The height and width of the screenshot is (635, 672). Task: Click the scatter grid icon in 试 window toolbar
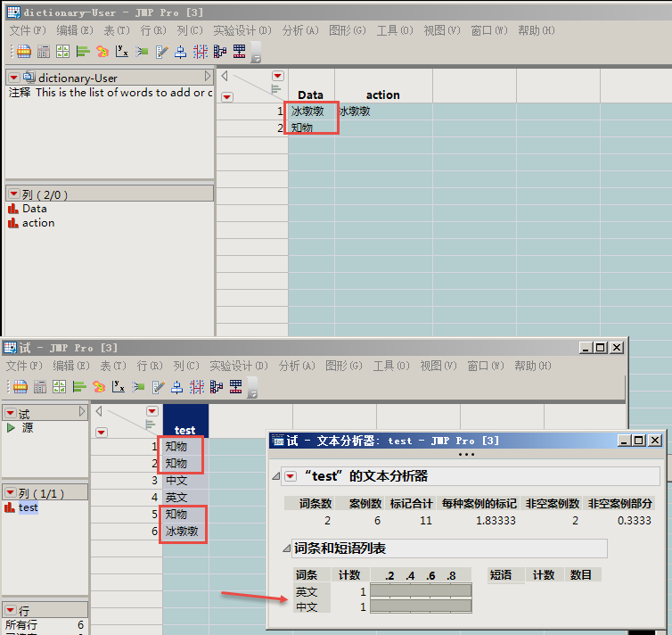(197, 387)
